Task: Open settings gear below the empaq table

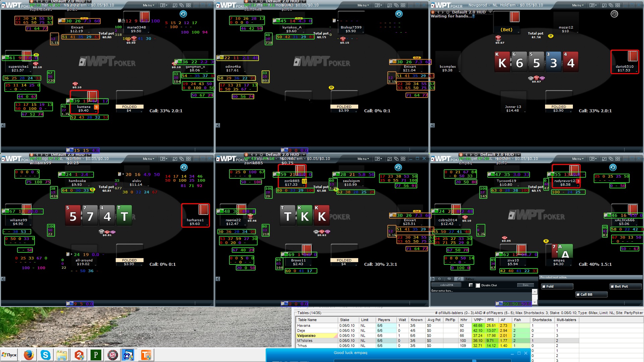Action: pyautogui.click(x=439, y=279)
